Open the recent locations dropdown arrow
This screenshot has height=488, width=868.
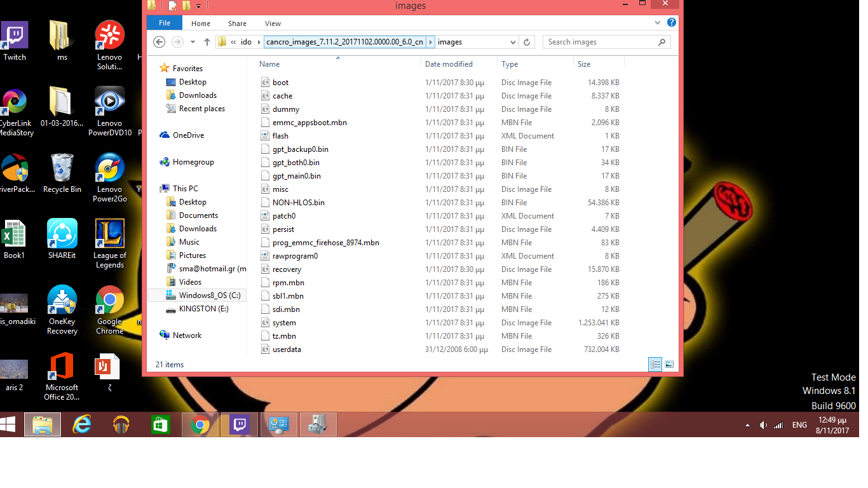pyautogui.click(x=193, y=42)
